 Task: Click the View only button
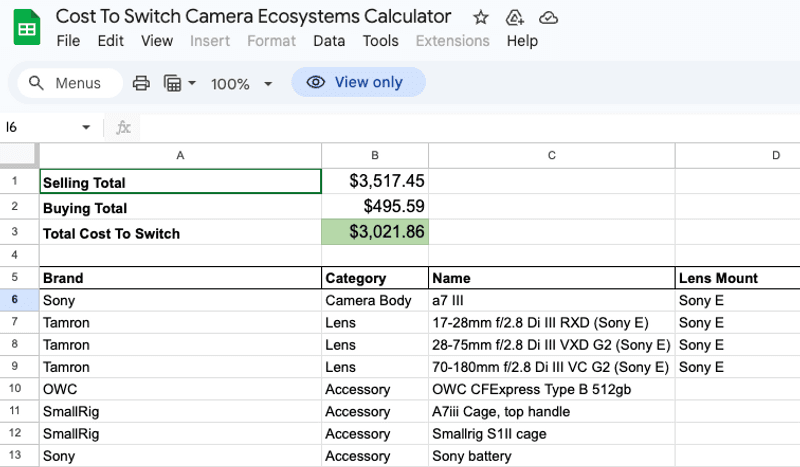click(359, 82)
